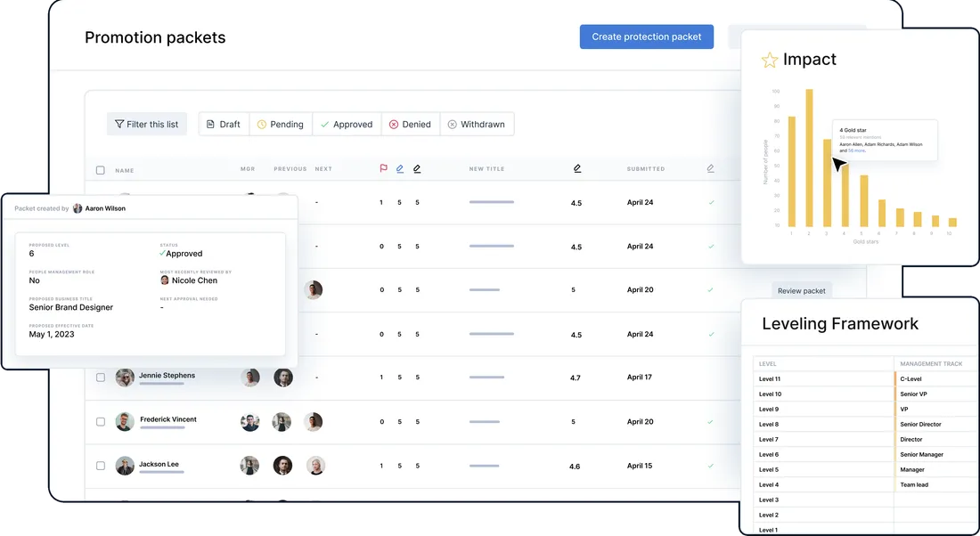Check the checkbox for Jennie Stephens

coord(100,377)
